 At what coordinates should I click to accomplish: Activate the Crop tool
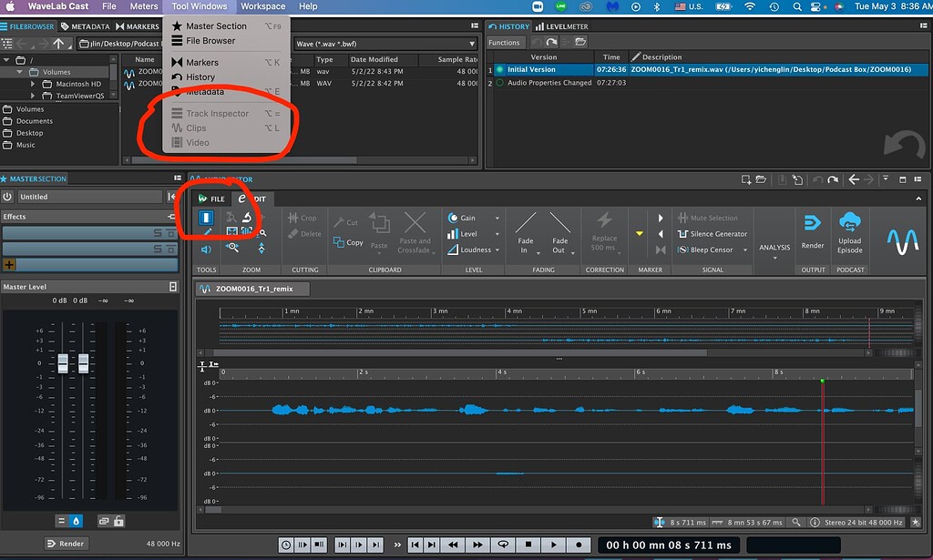[x=302, y=218]
